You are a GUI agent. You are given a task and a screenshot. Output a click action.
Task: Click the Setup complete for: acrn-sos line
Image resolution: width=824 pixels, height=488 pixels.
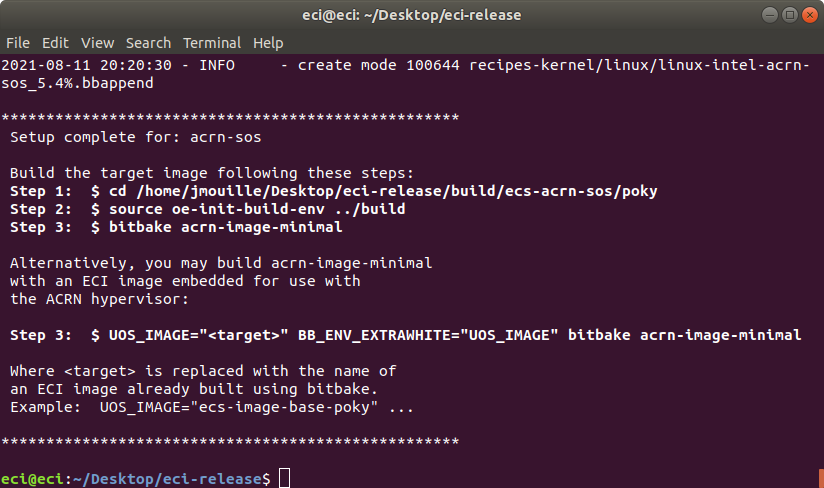[136, 137]
